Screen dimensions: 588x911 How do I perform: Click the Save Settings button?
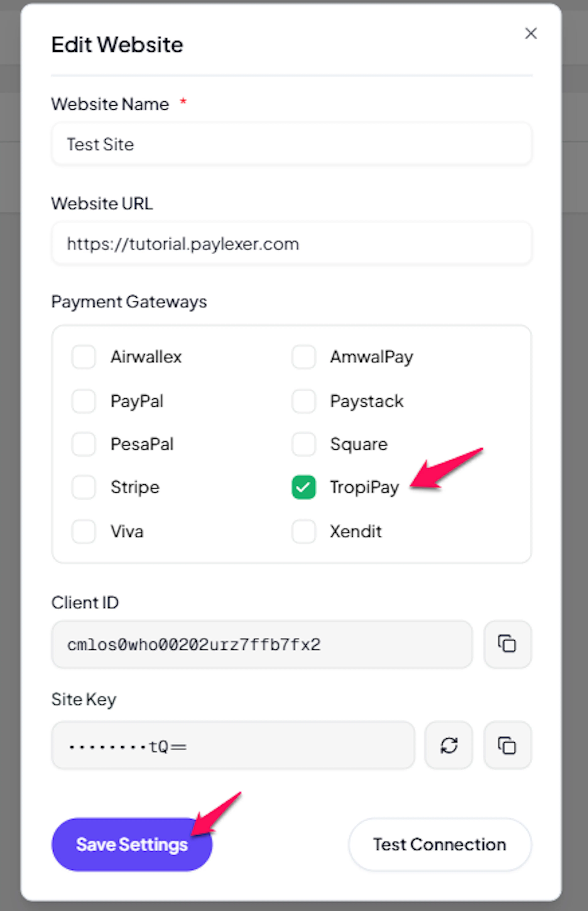[x=132, y=844]
